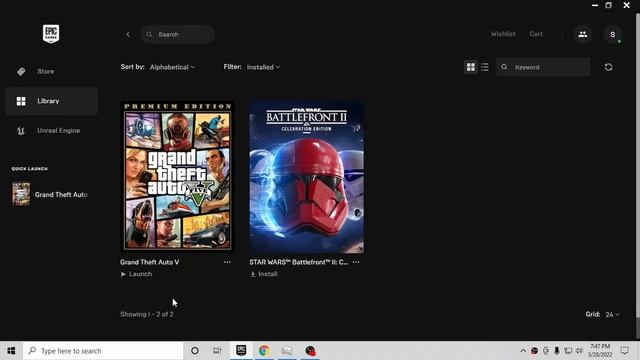The height and width of the screenshot is (360, 640).
Task: Switch to list view
Action: pos(485,67)
